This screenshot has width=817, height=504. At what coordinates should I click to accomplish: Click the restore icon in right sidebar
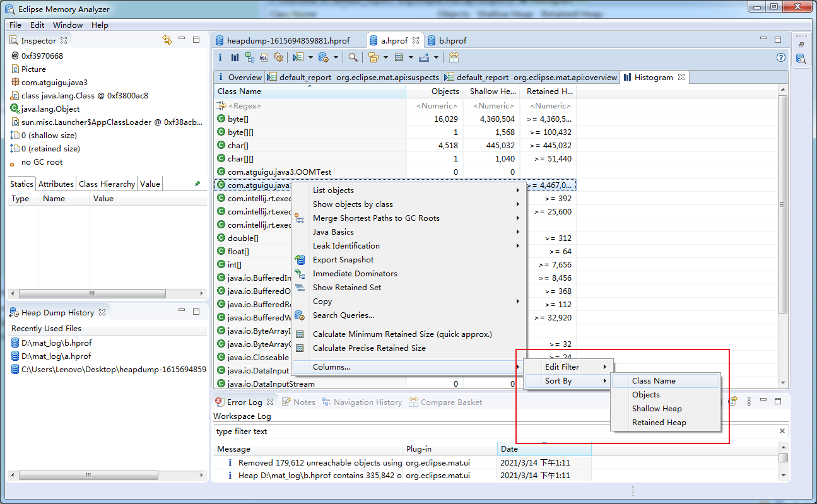801,45
